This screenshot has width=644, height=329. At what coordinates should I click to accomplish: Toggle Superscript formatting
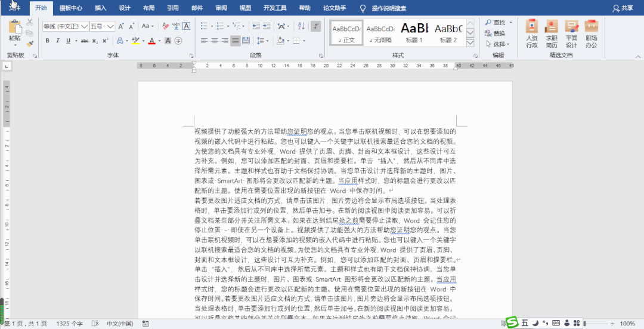coord(106,41)
